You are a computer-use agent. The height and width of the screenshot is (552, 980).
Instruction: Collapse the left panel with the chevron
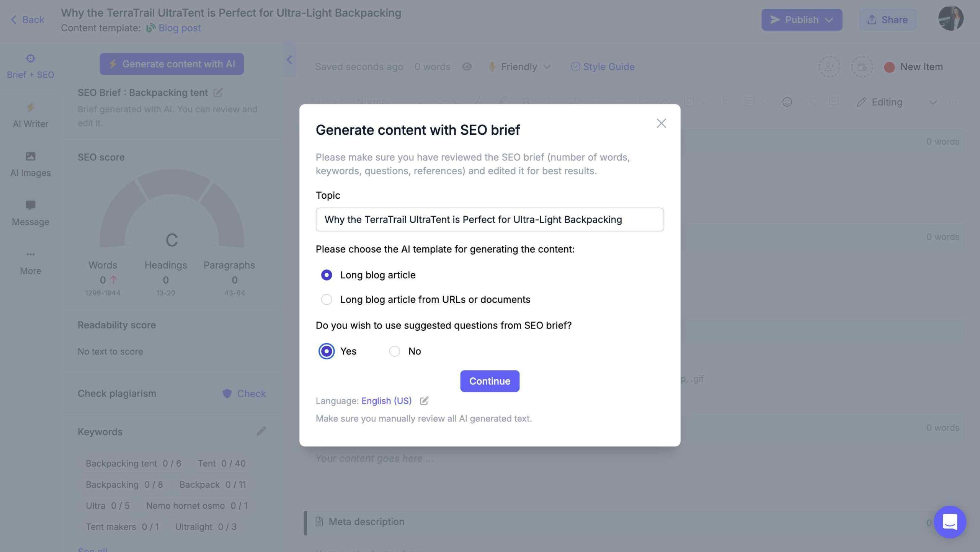coord(289,60)
